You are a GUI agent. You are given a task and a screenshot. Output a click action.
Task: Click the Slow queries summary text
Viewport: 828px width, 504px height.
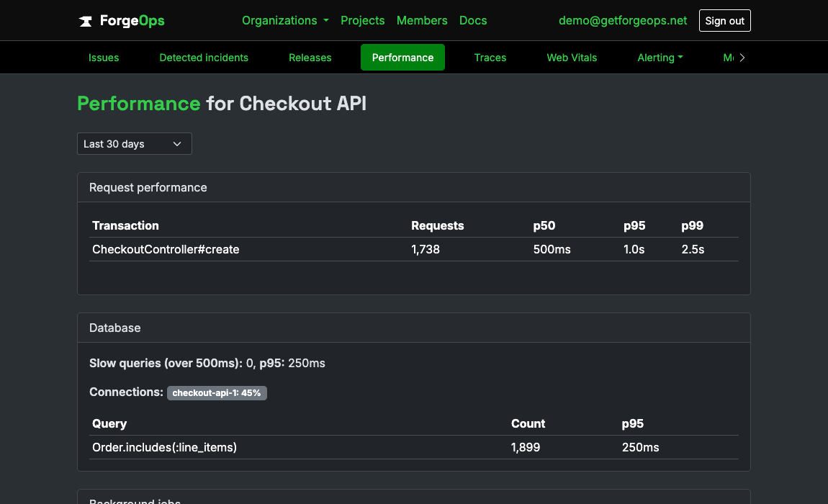pos(207,364)
